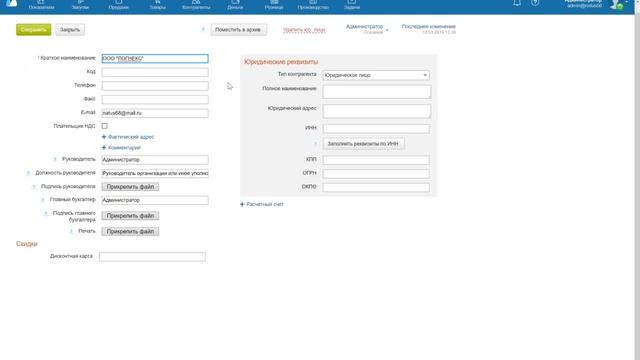This screenshot has height=360, width=640.
Task: Click Заполнить реквизиты по ИНН button
Action: tap(363, 144)
